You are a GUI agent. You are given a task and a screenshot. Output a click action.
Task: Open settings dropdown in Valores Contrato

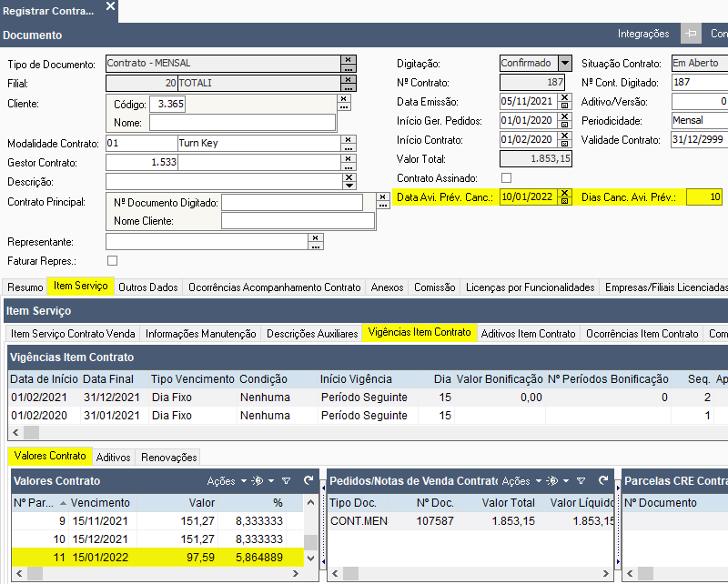click(x=263, y=481)
